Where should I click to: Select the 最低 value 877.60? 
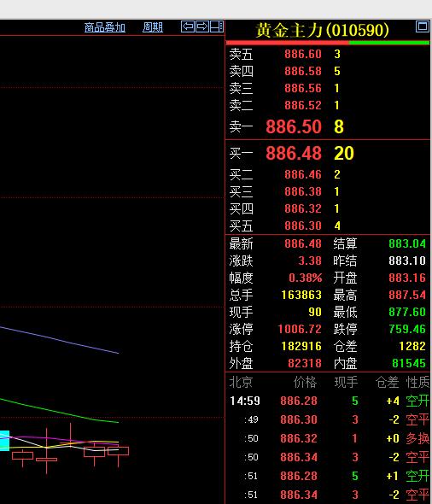(x=407, y=312)
